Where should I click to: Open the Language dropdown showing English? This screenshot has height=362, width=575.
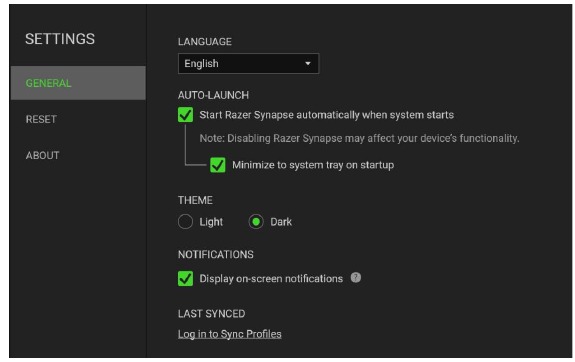pyautogui.click(x=248, y=63)
